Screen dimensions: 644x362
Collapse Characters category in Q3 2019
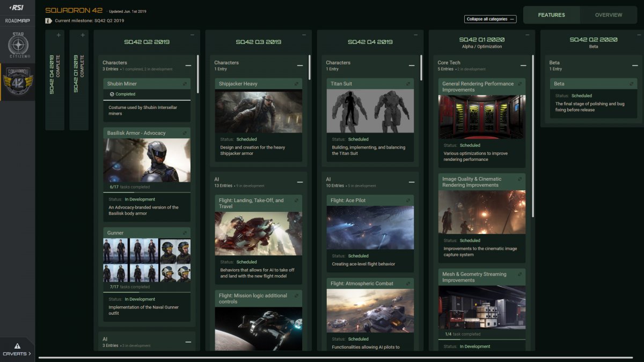(x=299, y=65)
